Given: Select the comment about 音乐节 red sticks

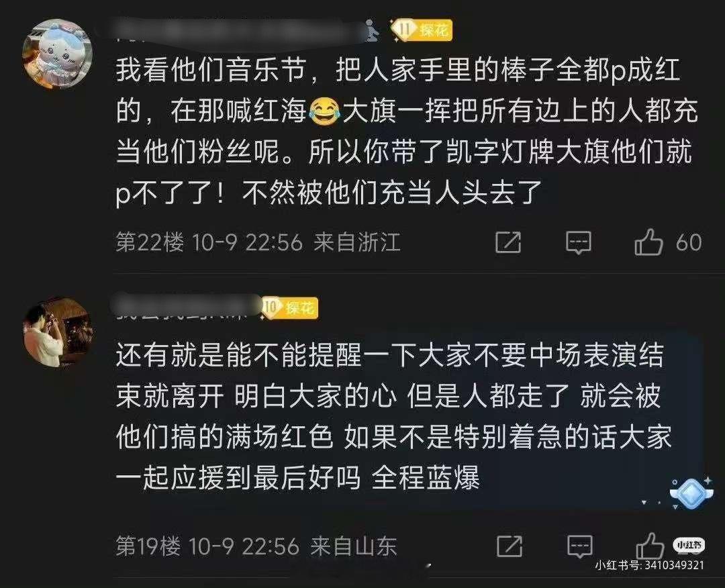Looking at the screenshot, I should (406, 132).
